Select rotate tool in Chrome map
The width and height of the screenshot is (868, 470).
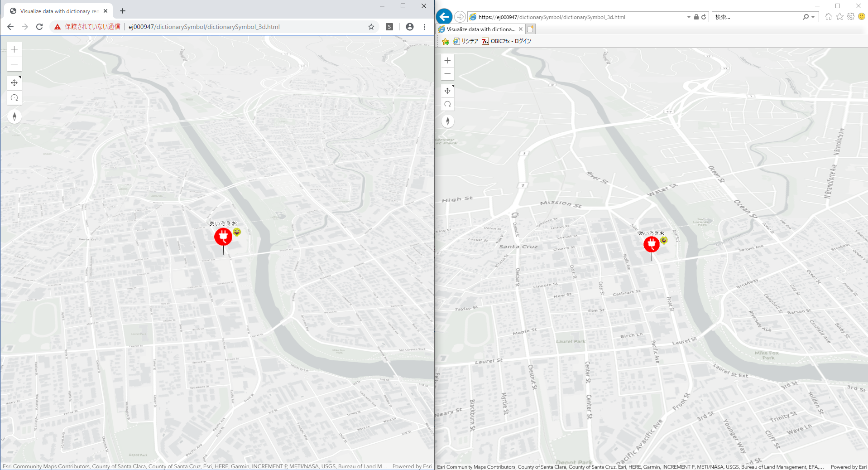coord(14,97)
